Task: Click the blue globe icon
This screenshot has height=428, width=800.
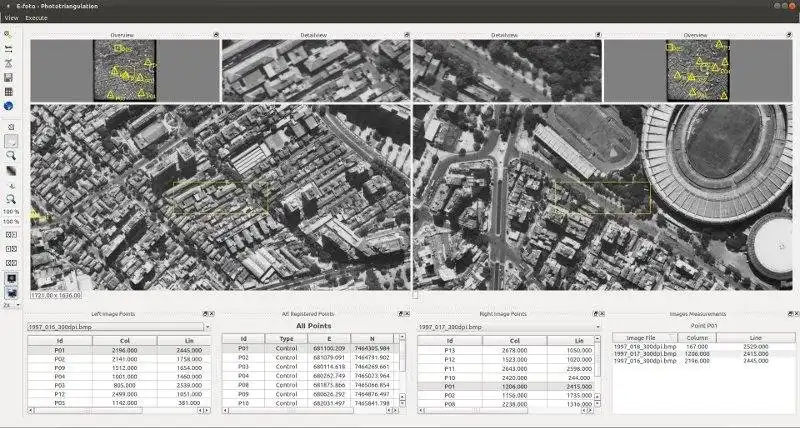Action: pyautogui.click(x=9, y=106)
